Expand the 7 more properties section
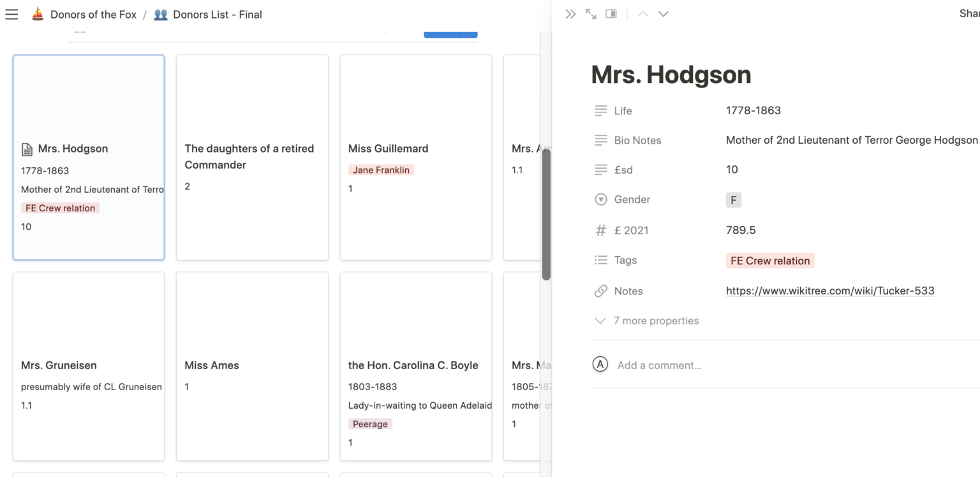 point(655,321)
